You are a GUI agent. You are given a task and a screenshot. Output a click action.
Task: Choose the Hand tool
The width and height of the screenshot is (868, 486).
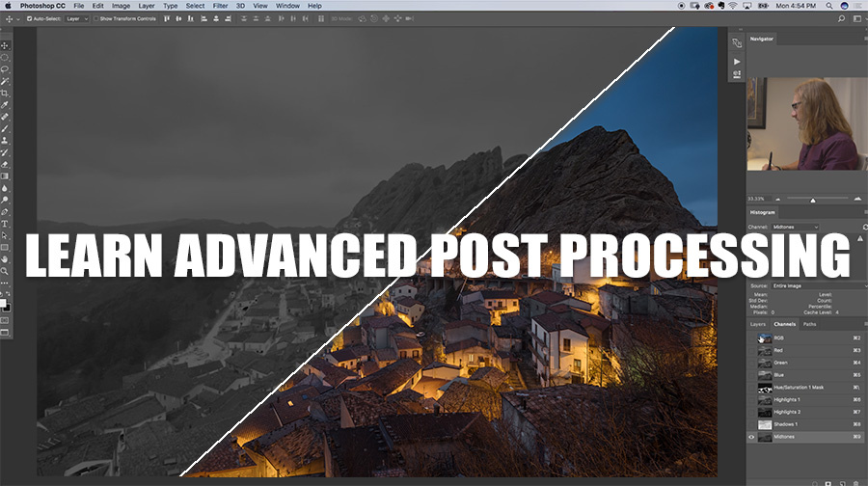click(x=5, y=258)
